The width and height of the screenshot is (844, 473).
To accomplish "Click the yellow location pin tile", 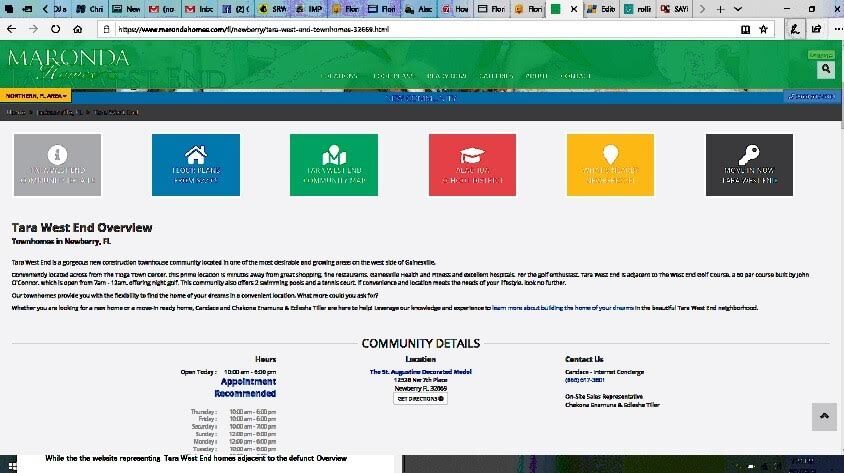I will pyautogui.click(x=610, y=165).
